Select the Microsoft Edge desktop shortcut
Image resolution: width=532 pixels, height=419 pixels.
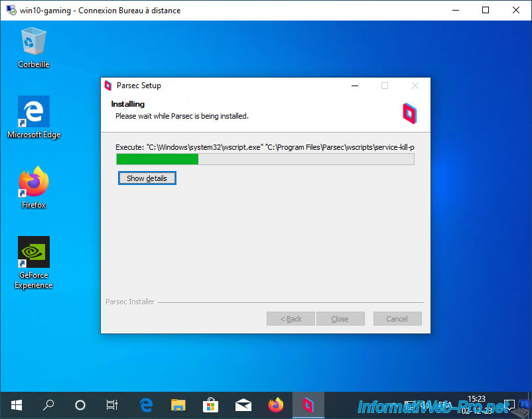pyautogui.click(x=34, y=117)
